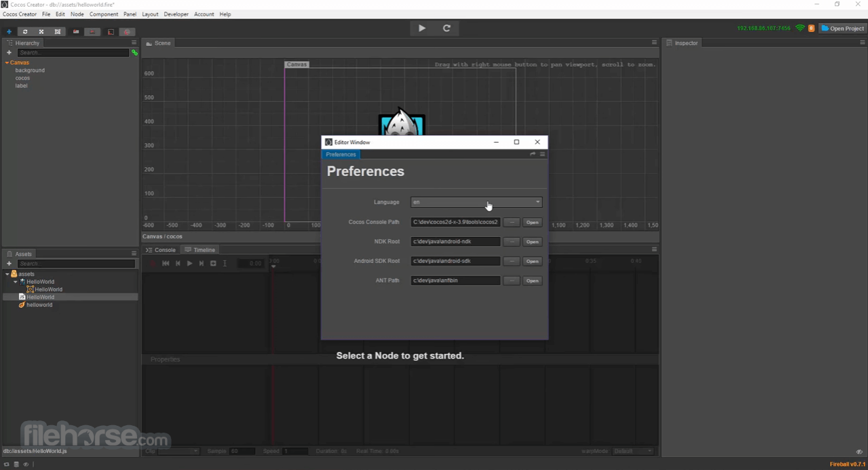
Task: Open the Clip dropdown in timeline
Action: 179,451
